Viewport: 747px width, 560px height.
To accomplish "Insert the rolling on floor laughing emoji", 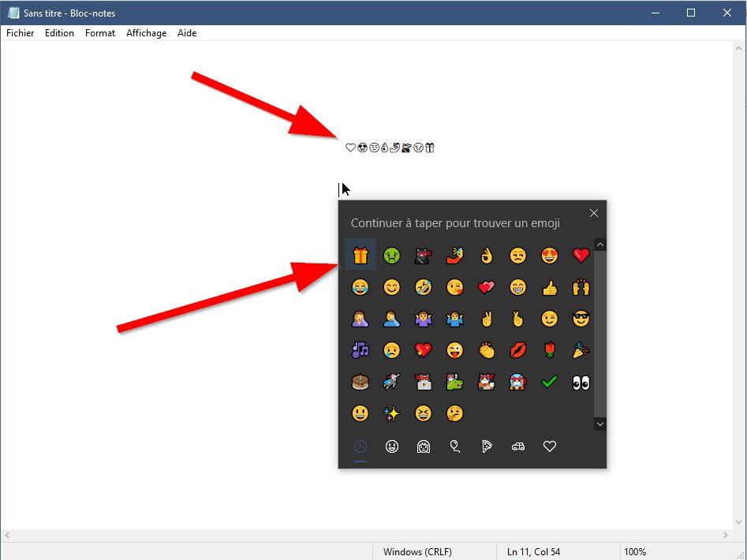I will (423, 287).
